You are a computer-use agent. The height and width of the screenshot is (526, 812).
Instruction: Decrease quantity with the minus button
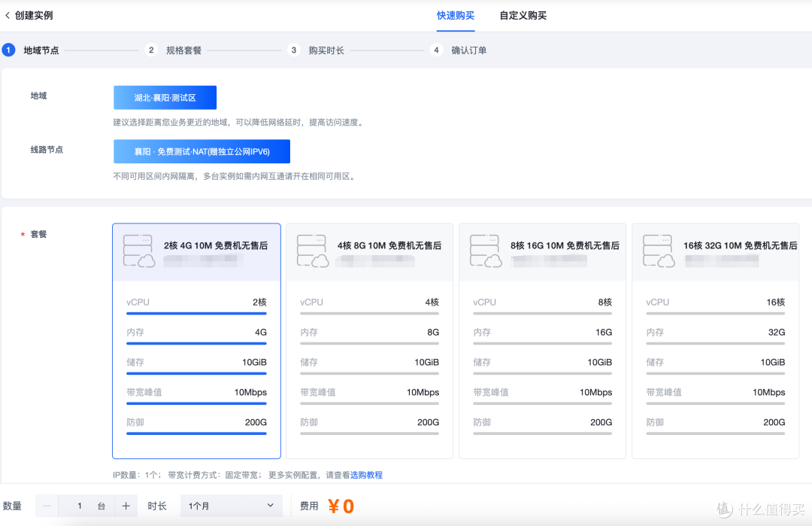[47, 506]
